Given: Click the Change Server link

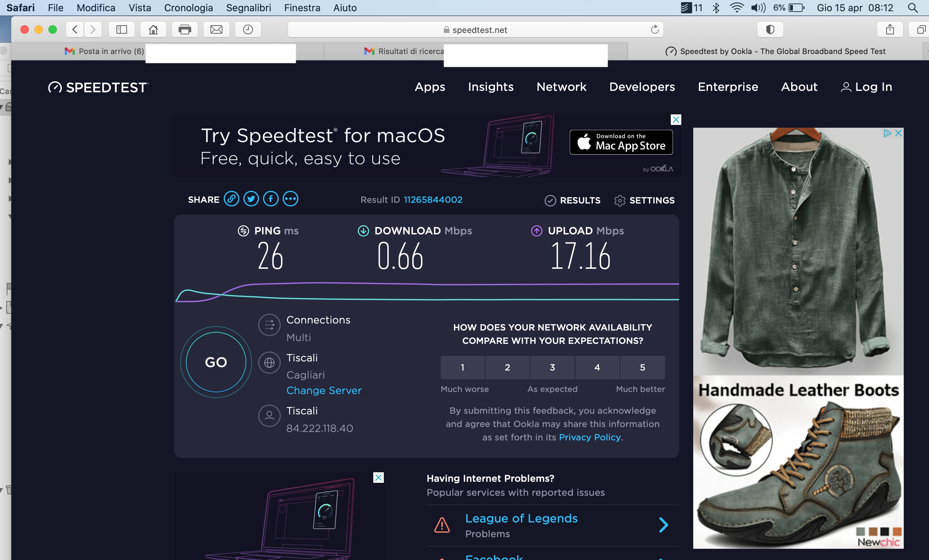Looking at the screenshot, I should (x=324, y=390).
